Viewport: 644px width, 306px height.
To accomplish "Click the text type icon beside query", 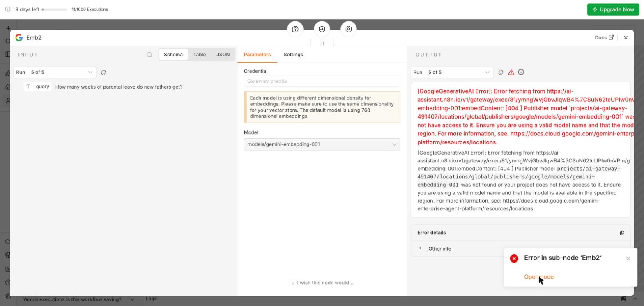I will click(x=28, y=87).
